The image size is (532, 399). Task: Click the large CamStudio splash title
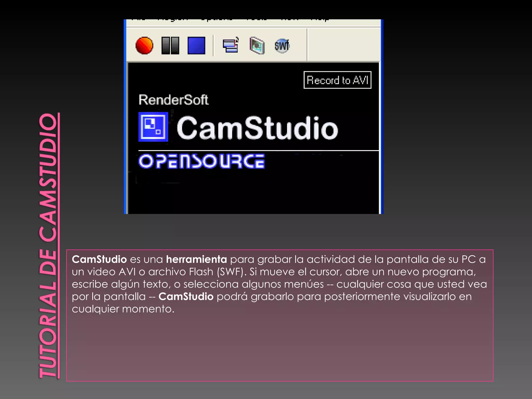257,128
